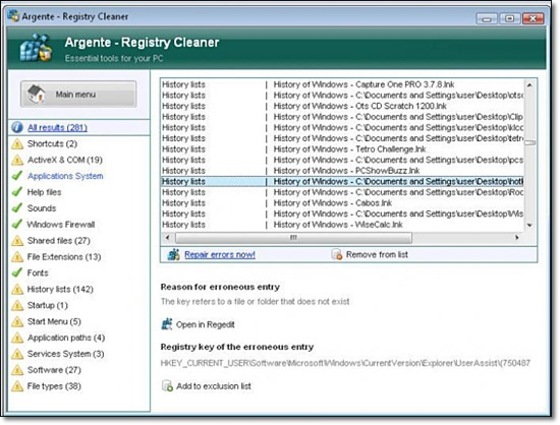Image resolution: width=560 pixels, height=425 pixels.
Task: Click the Shared files warning icon
Action: click(17, 241)
